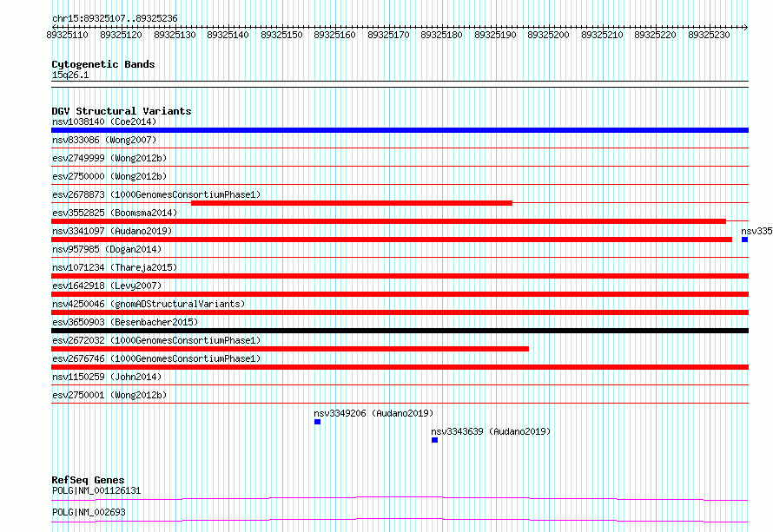Click ruler position 89325110

[67, 35]
